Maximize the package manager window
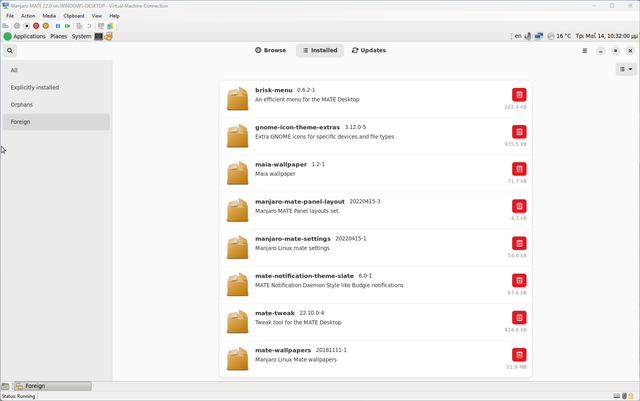Viewport: 640px width, 401px height. click(x=616, y=51)
